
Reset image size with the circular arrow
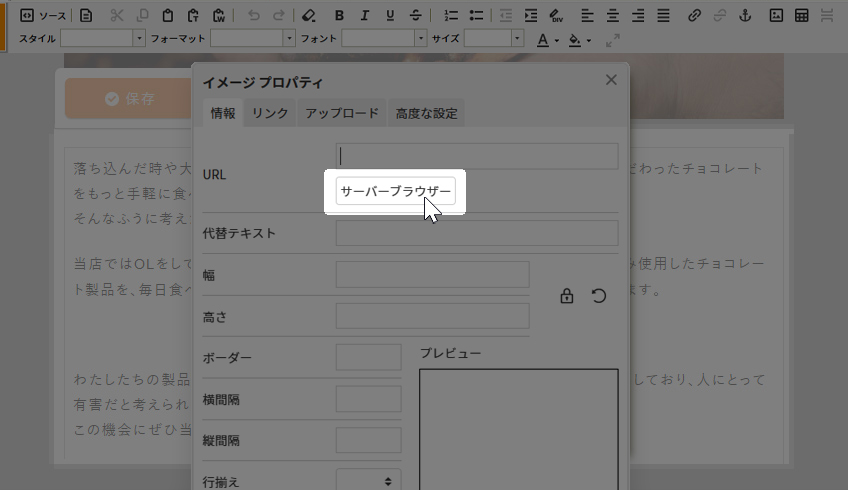(599, 296)
